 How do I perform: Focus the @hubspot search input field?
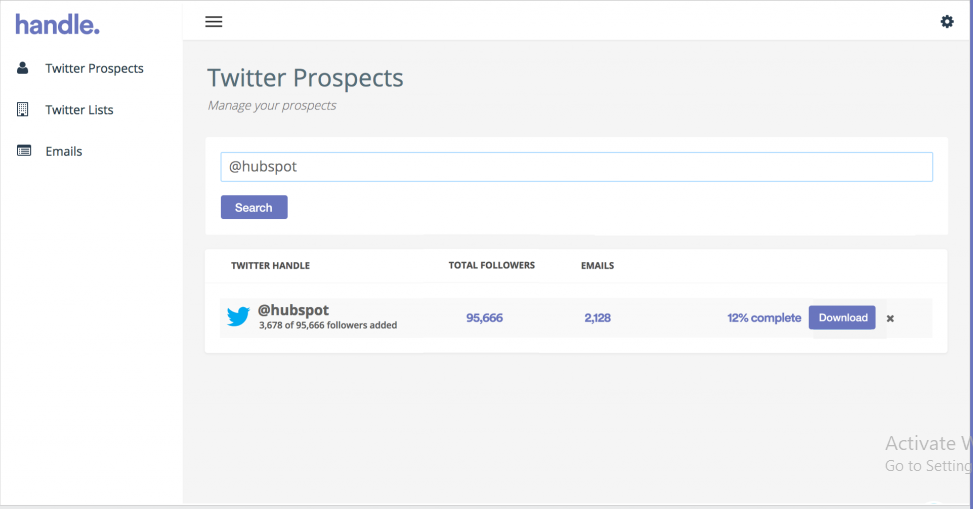coord(576,167)
